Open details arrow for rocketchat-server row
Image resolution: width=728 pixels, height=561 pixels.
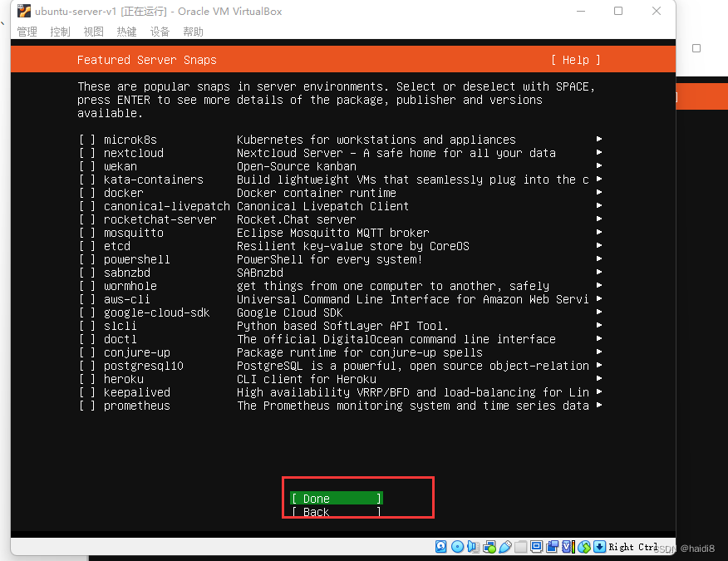[x=599, y=219]
